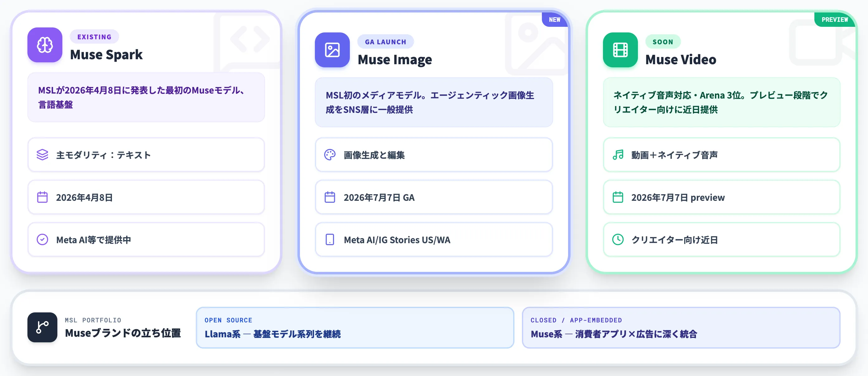Click the calendar icon next to 2026年7月7日 preview
Image resolution: width=868 pixels, height=376 pixels.
618,197
